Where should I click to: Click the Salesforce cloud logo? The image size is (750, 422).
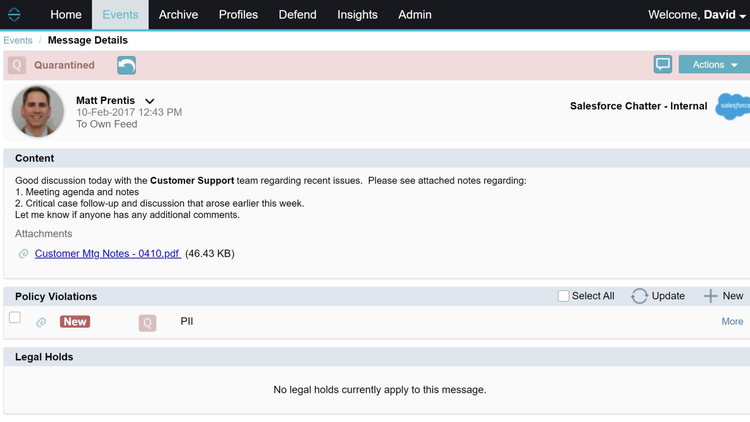point(733,106)
